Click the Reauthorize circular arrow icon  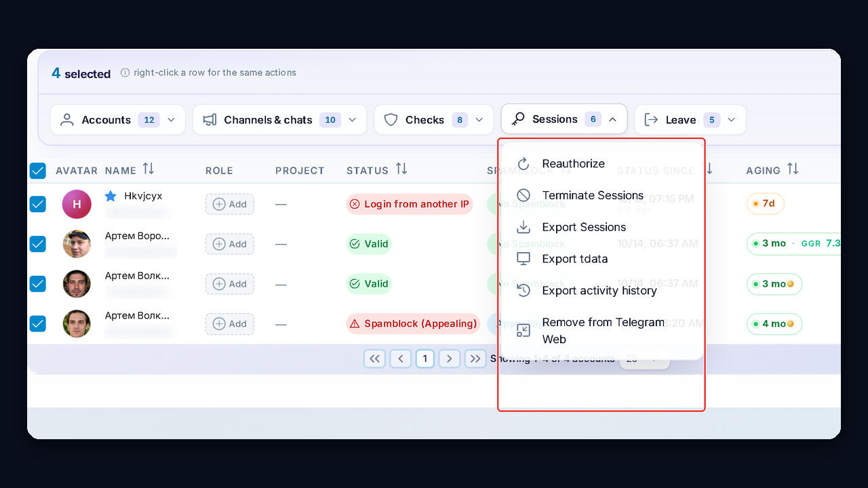523,163
